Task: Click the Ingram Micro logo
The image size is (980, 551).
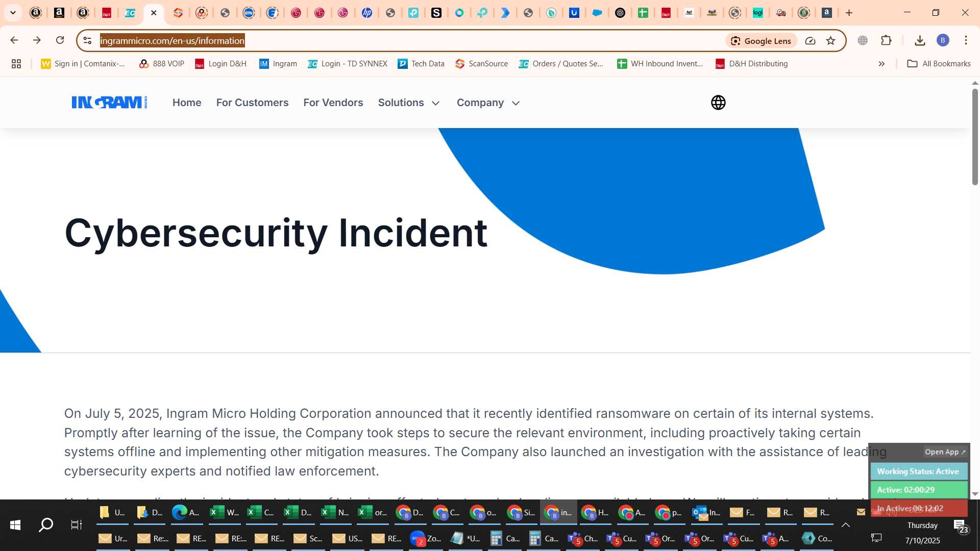Action: click(x=109, y=103)
